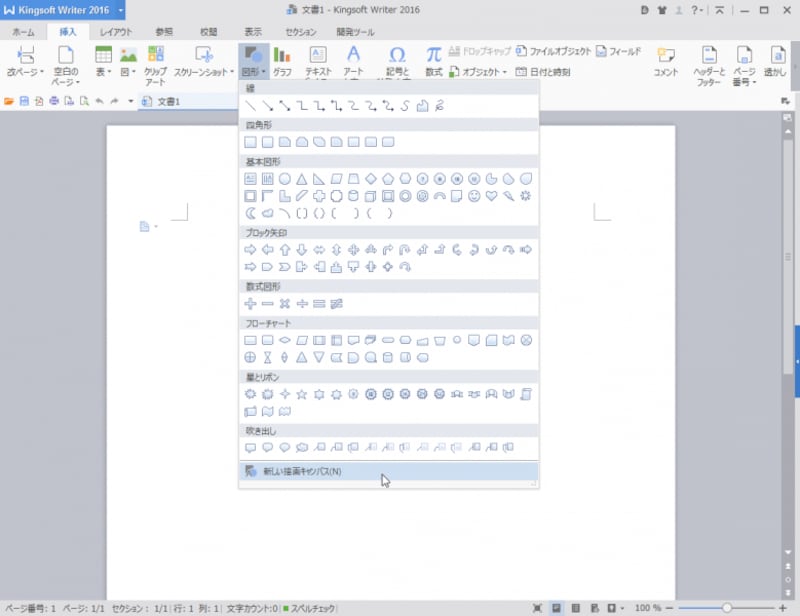The width and height of the screenshot is (800, 616).
Task: Open the ホーム ribbon tab
Action: pyautogui.click(x=23, y=32)
